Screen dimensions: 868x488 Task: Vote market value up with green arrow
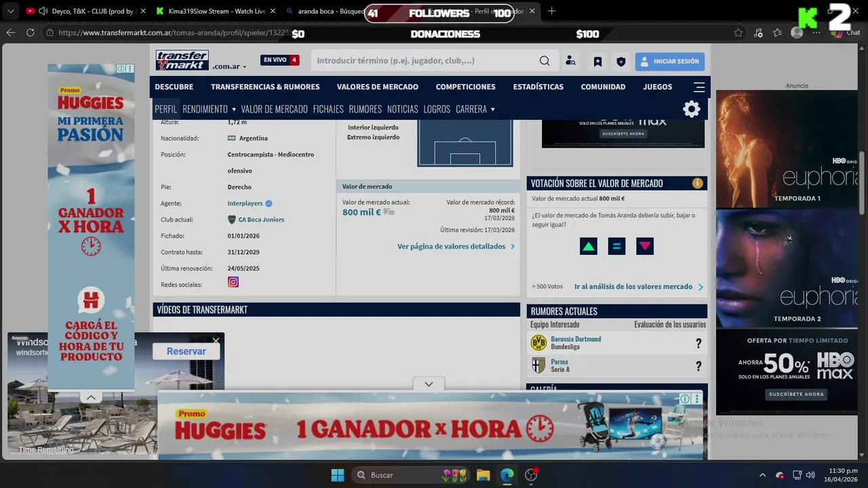pos(589,247)
